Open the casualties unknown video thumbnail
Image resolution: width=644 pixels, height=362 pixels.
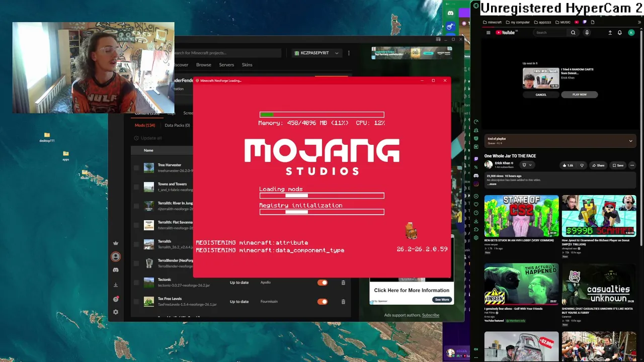click(x=599, y=284)
